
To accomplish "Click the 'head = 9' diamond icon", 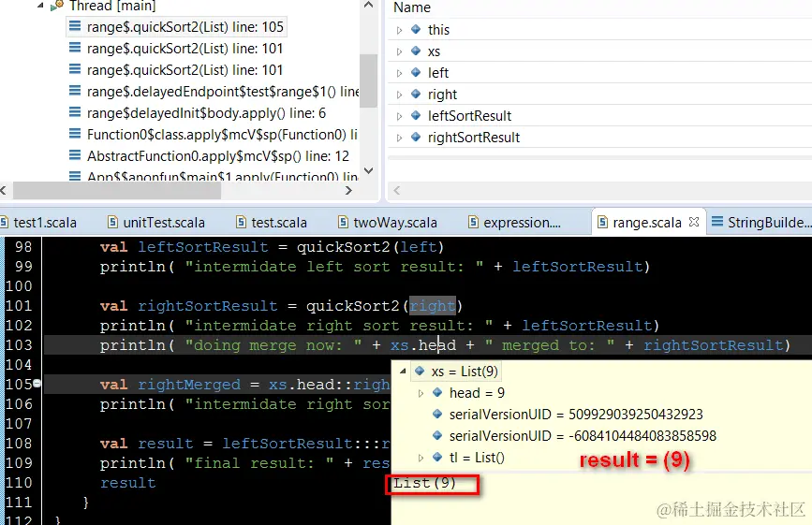I will coord(437,393).
